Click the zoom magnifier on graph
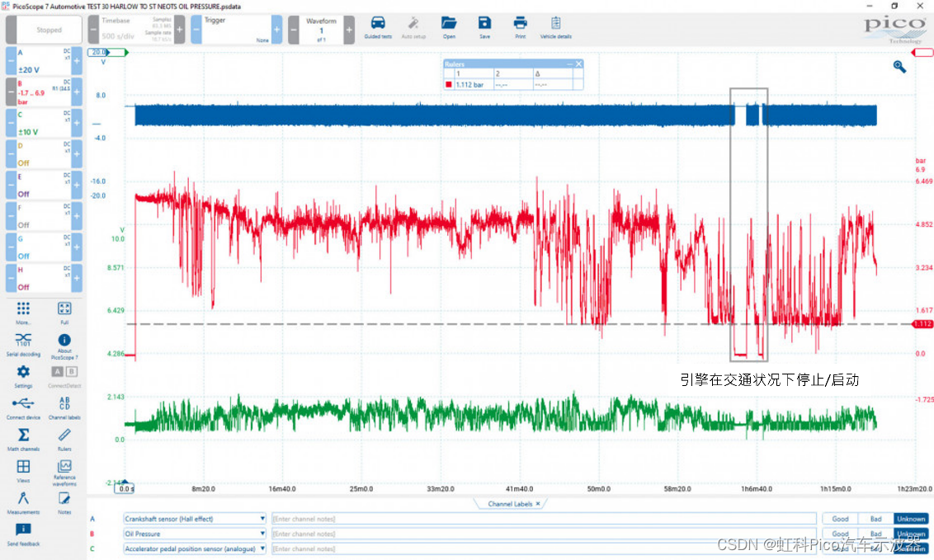Image resolution: width=934 pixels, height=560 pixels. point(899,67)
